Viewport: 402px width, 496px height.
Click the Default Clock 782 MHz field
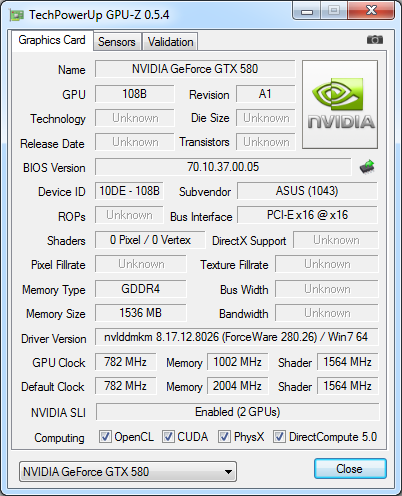coord(125,386)
